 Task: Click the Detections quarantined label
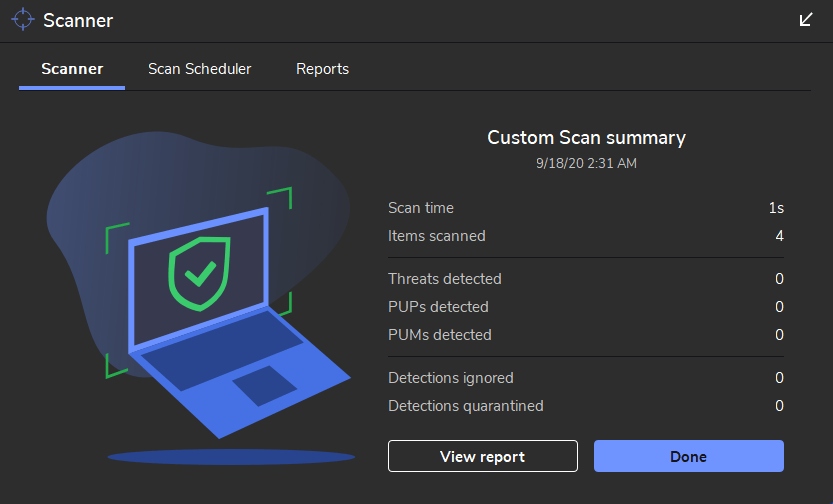pyautogui.click(x=466, y=406)
